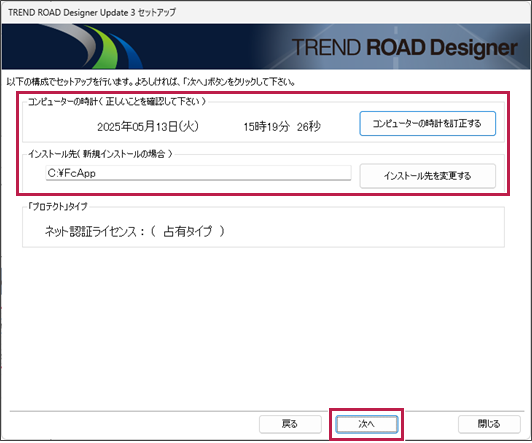The height and width of the screenshot is (443, 532).
Task: Click the clock time 15時19分
Action: tap(266, 127)
